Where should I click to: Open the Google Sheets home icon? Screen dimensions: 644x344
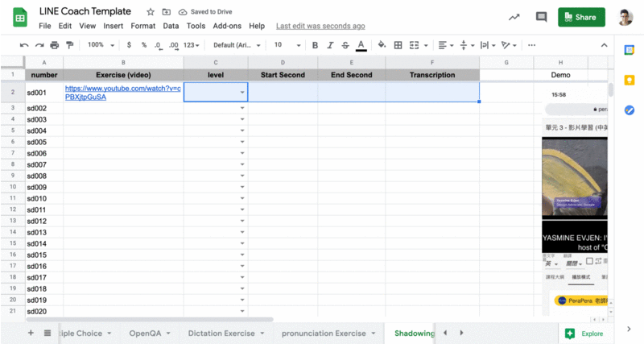(19, 17)
